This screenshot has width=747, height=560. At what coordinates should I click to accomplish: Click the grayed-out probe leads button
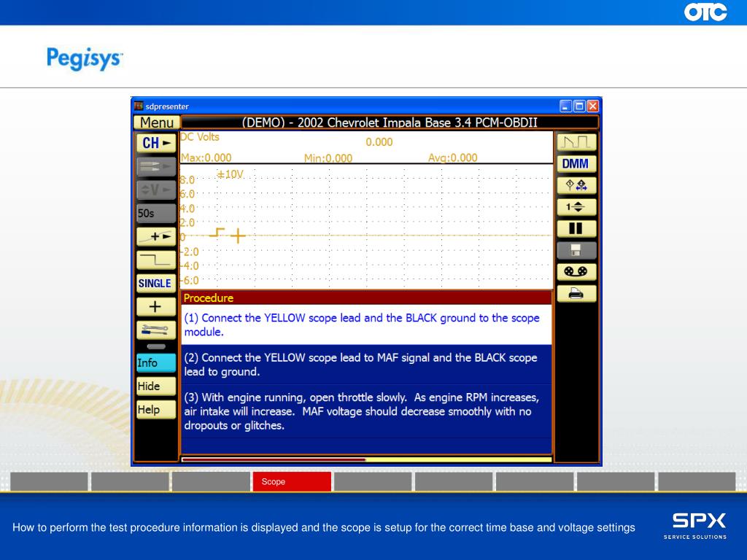[x=156, y=167]
